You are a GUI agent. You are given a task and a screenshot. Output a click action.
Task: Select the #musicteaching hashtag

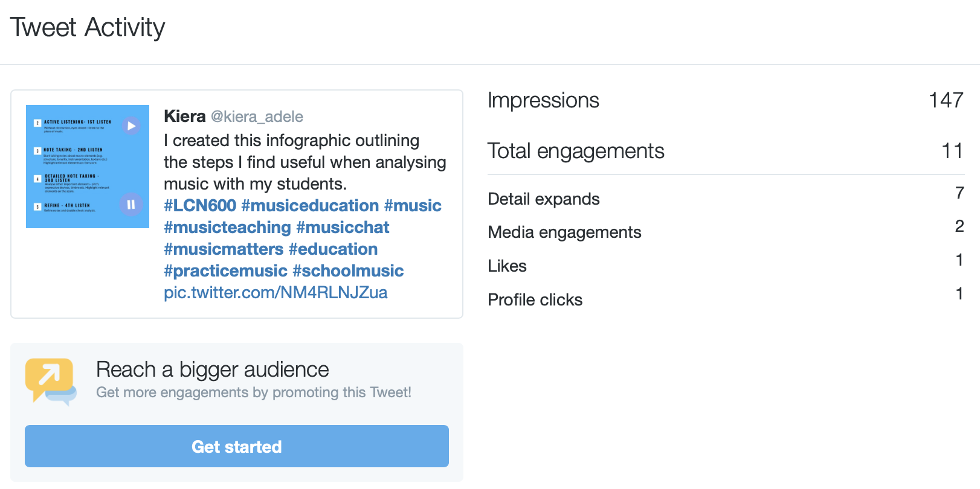227,228
